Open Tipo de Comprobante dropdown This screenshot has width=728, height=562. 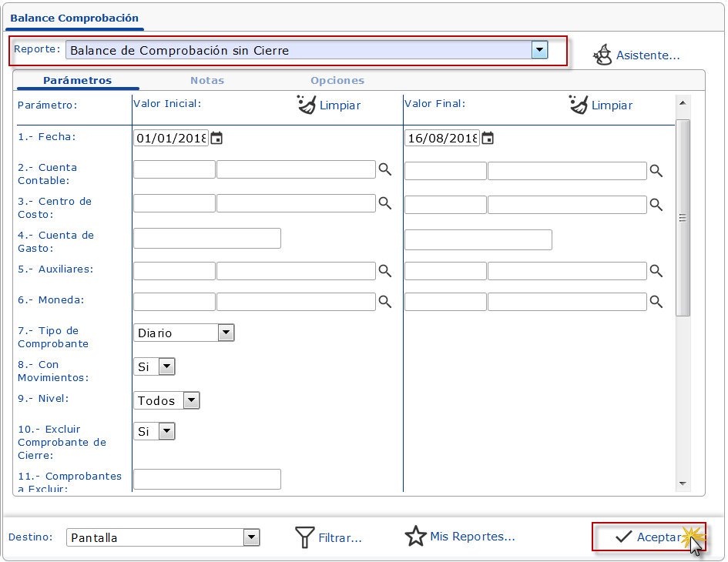click(226, 333)
